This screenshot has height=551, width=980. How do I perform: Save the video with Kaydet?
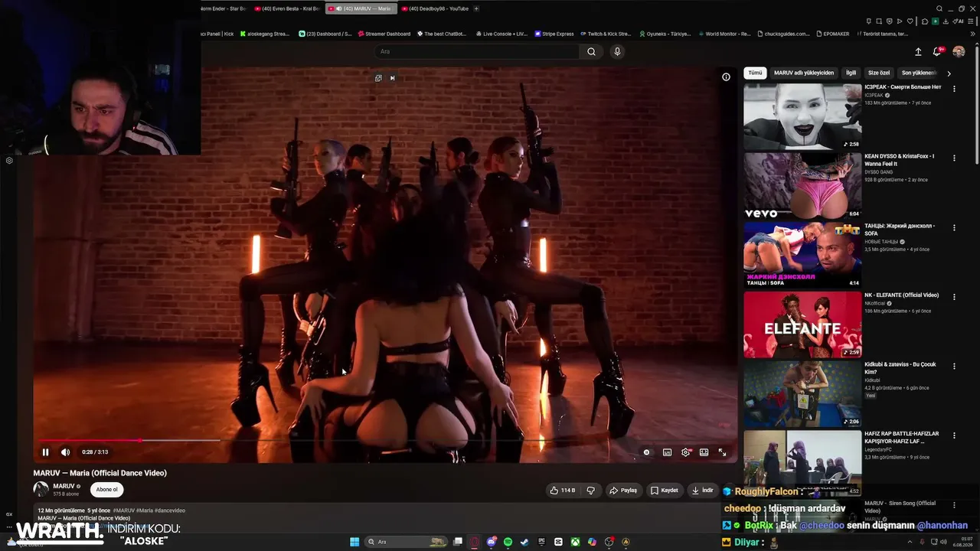coord(664,490)
